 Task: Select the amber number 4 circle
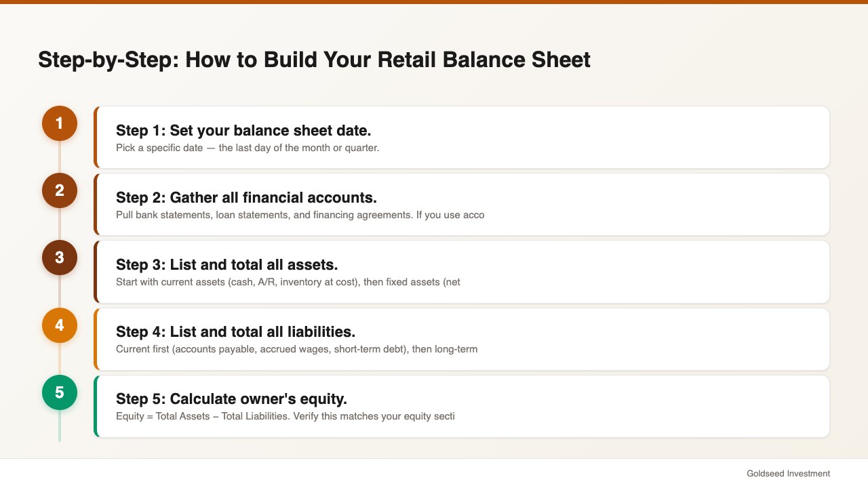60,325
